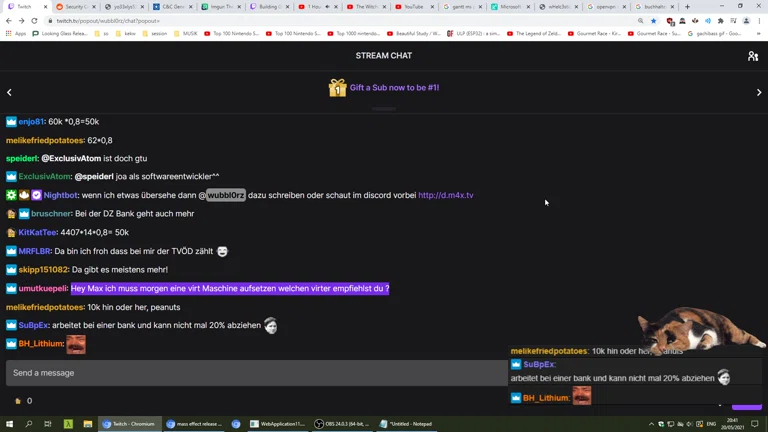The width and height of the screenshot is (768, 432).
Task: Click the gift box icon in banner
Action: 337,88
